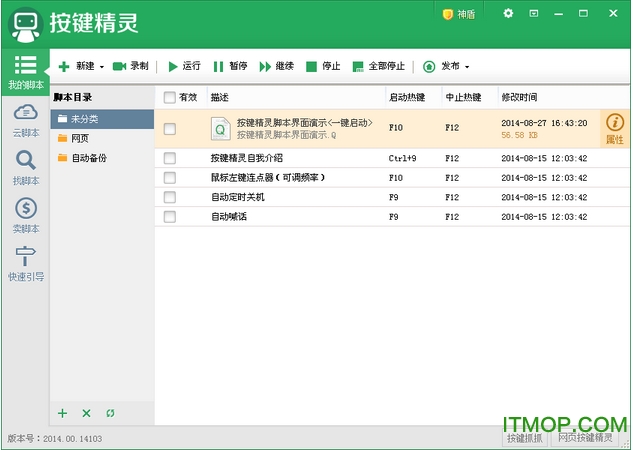Screen dimensions: 633x450
Task: Open Find Scripts (找脚本) in sidebar
Action: coord(25,166)
